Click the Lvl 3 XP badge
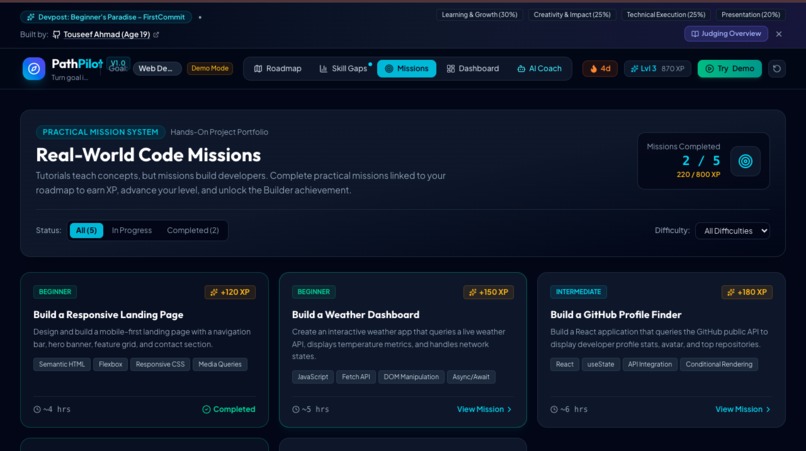The width and height of the screenshot is (806, 451). coord(657,68)
